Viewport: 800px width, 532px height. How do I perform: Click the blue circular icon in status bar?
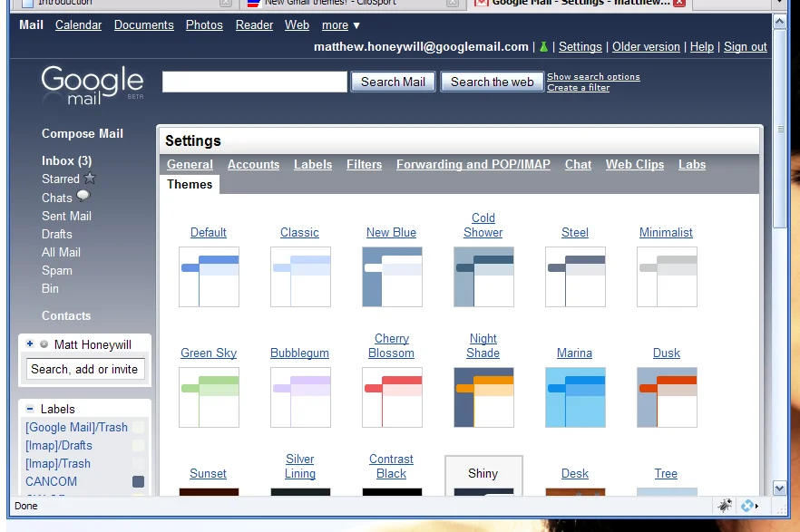tap(747, 506)
